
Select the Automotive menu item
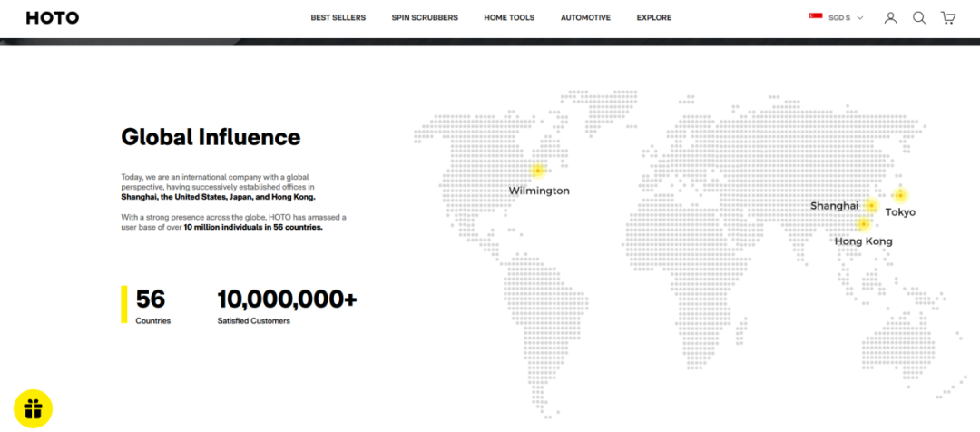[585, 17]
